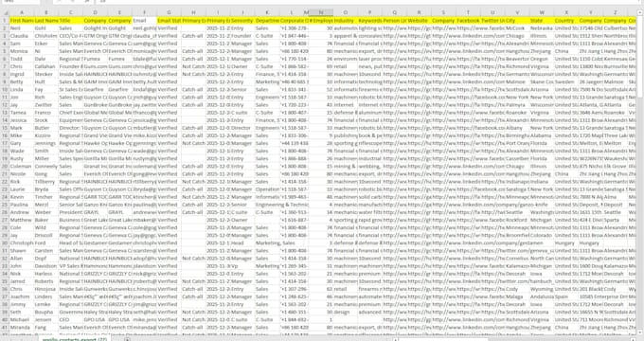Click last name cell 'Chisholm'
644x341 pixels.
click(46, 36)
